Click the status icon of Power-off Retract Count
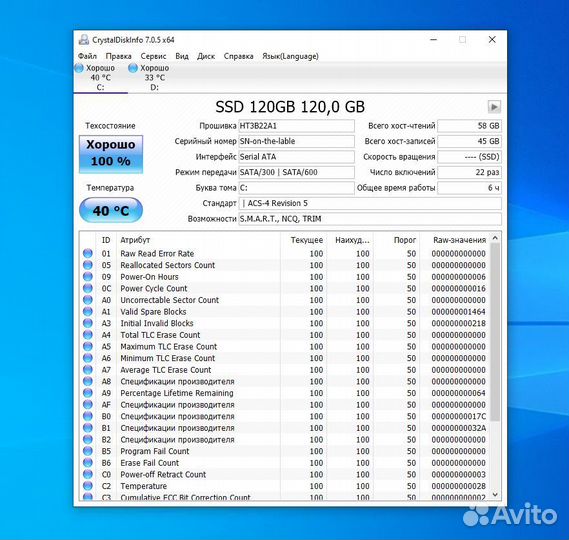Image resolution: width=569 pixels, height=540 pixels. [88, 474]
